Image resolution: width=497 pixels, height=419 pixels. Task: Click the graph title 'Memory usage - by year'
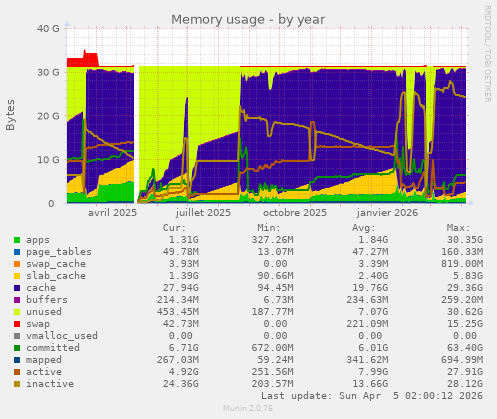pos(248,20)
